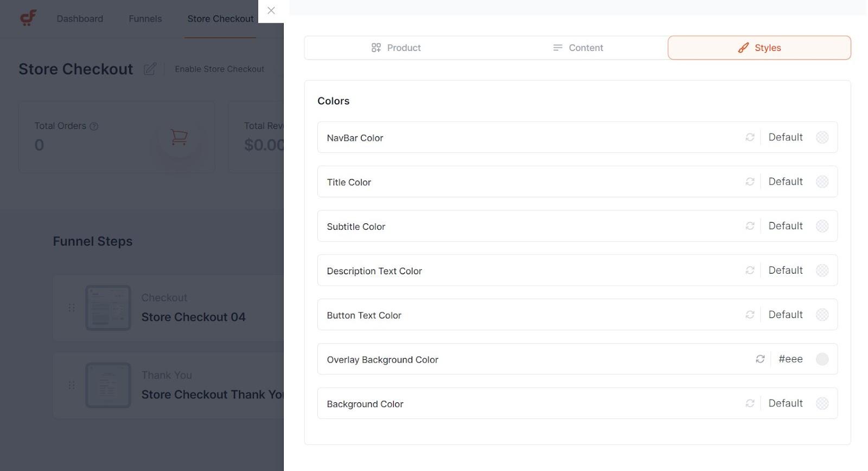Grab the drag handle of Store Checkout 04
Screen dimensions: 868x471
(71, 308)
